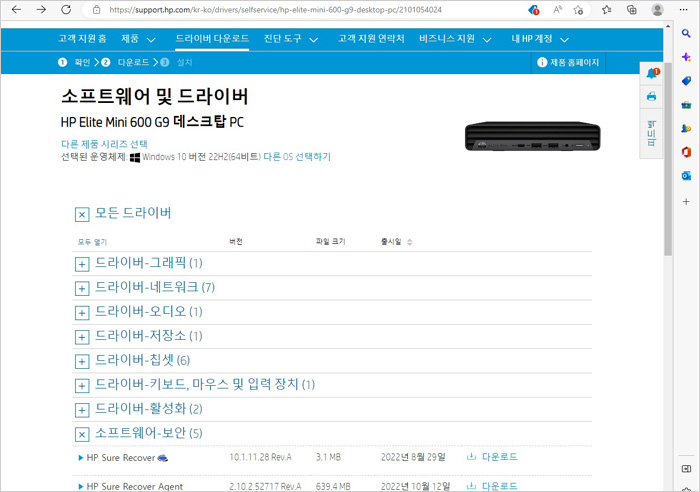Add this page to favorites star icon
700x492 pixels.
(x=578, y=9)
